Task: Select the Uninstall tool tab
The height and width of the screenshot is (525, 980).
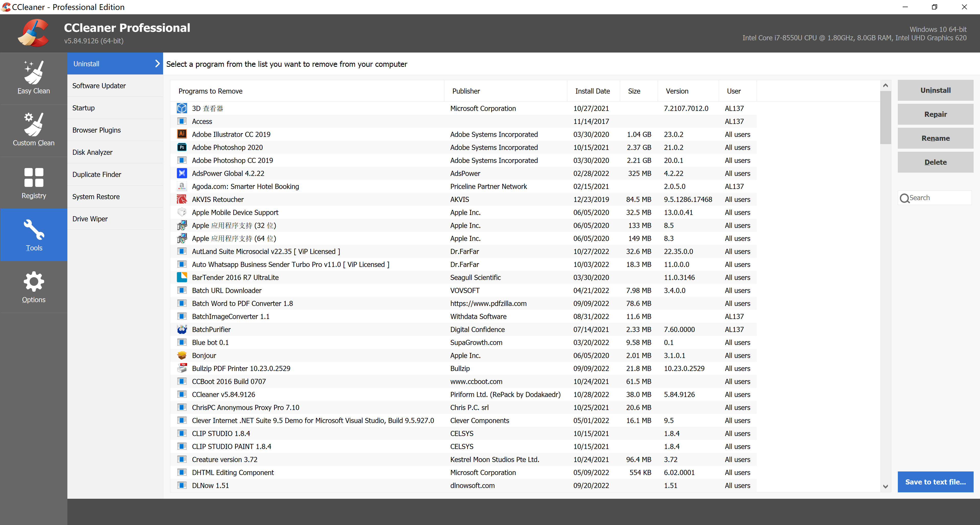Action: [x=115, y=63]
